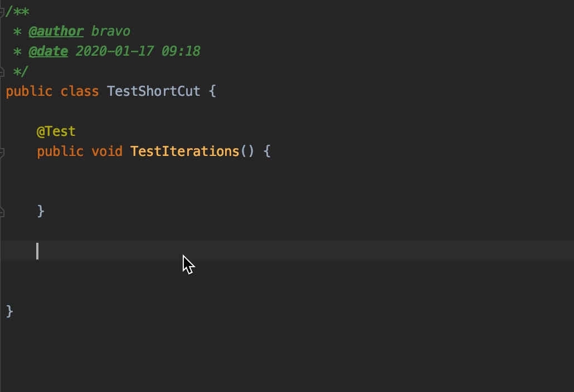574x392 pixels.
Task: Click the public keyword before void
Action: point(60,151)
